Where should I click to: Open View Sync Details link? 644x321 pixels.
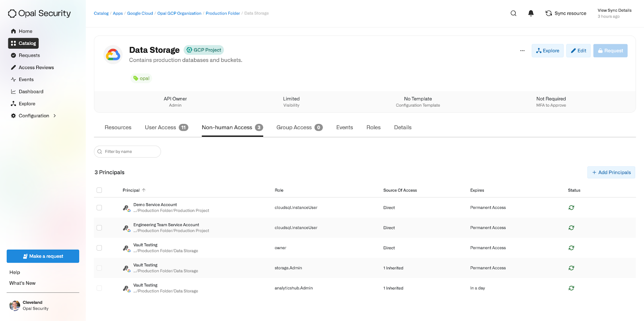614,10
